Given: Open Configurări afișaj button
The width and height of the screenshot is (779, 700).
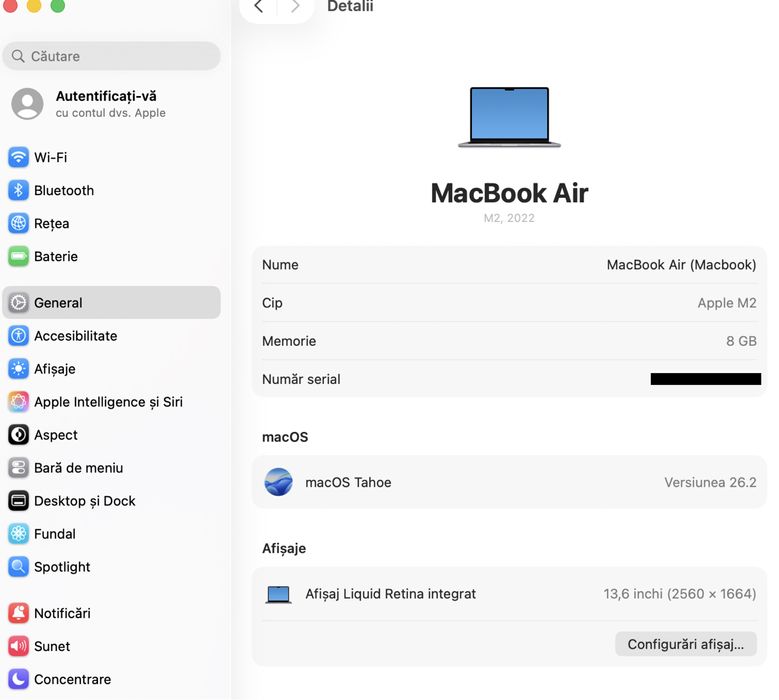Looking at the screenshot, I should (686, 644).
